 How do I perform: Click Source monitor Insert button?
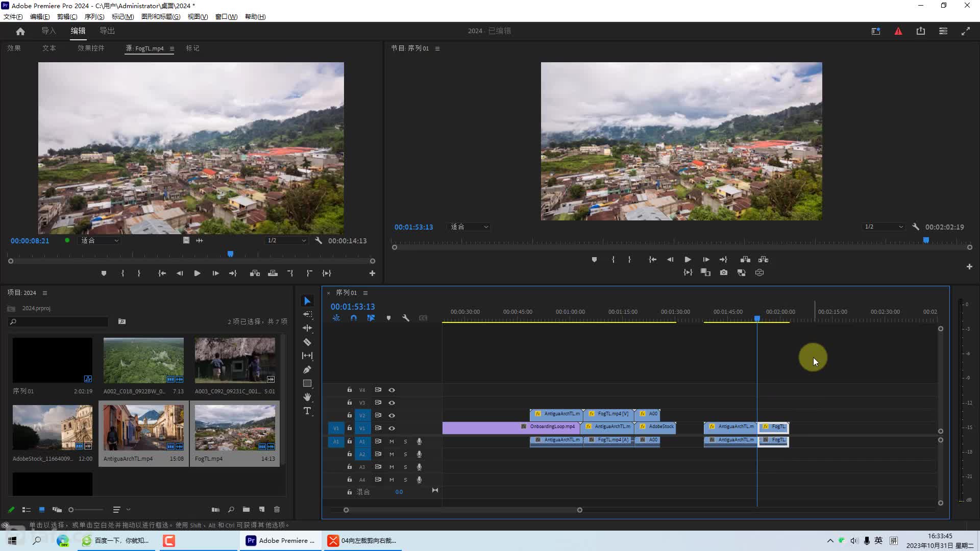(x=255, y=273)
